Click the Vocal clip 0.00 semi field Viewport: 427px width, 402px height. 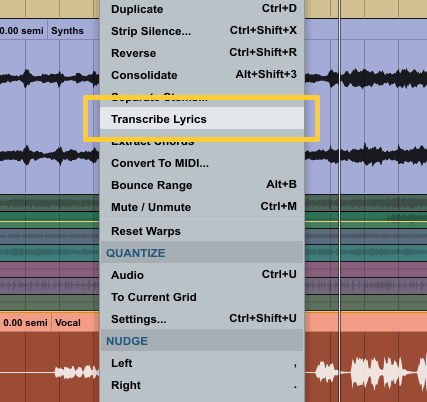pyautogui.click(x=25, y=323)
